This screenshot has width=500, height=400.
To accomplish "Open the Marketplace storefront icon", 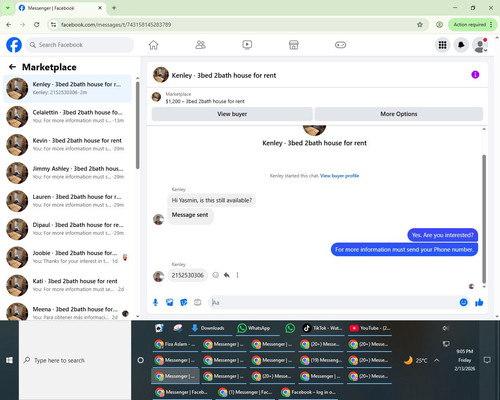I will tap(294, 45).
